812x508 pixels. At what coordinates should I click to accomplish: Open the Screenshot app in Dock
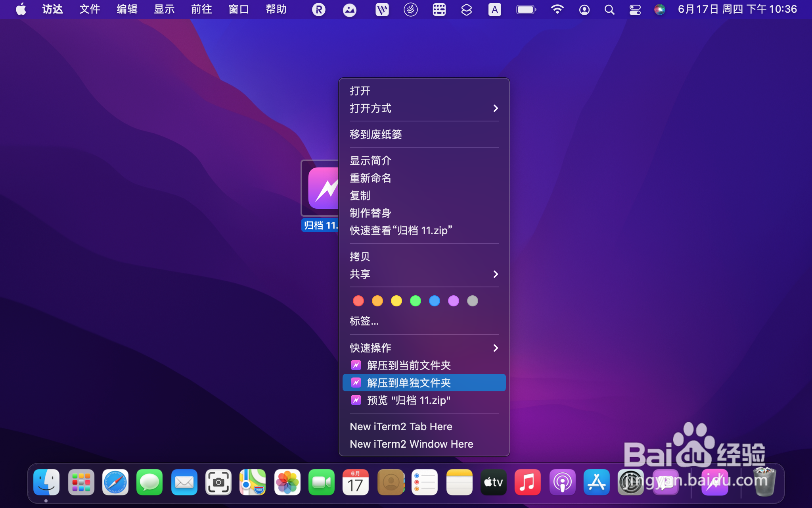click(x=218, y=482)
